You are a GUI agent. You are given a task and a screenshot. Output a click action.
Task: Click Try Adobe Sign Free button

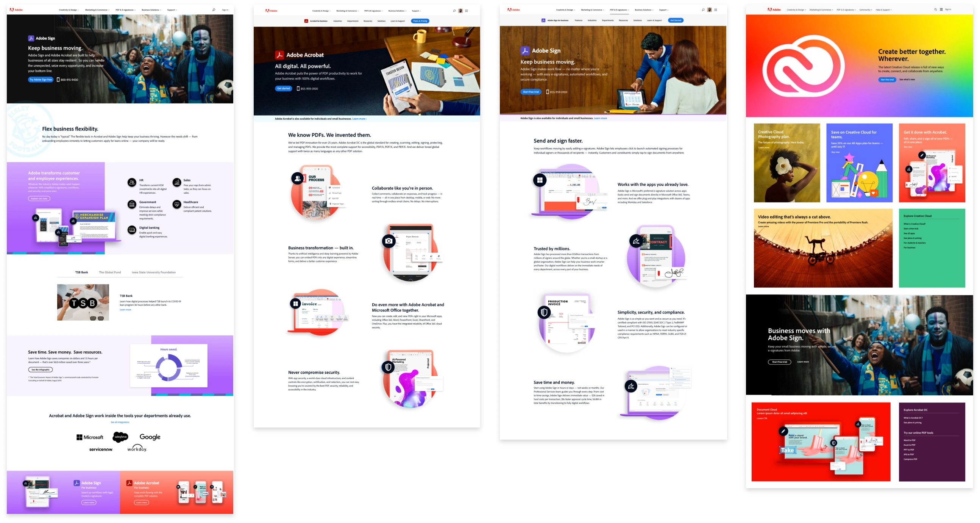click(x=40, y=78)
